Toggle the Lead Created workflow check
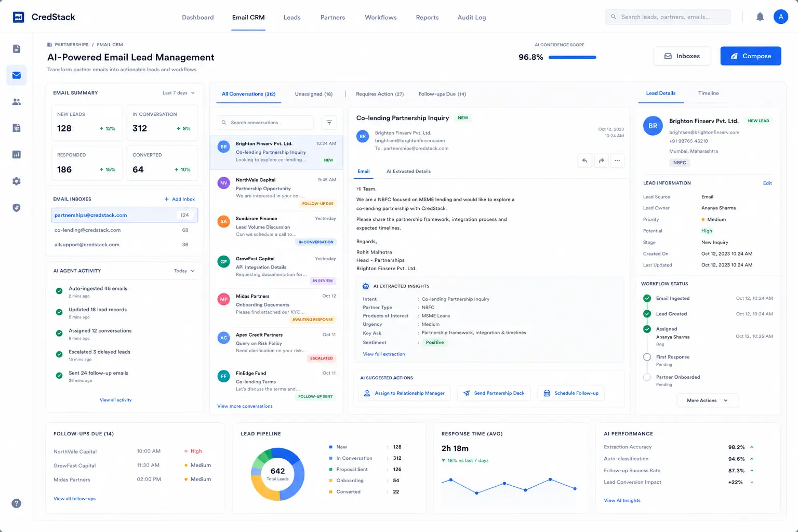798x532 pixels. pos(647,314)
